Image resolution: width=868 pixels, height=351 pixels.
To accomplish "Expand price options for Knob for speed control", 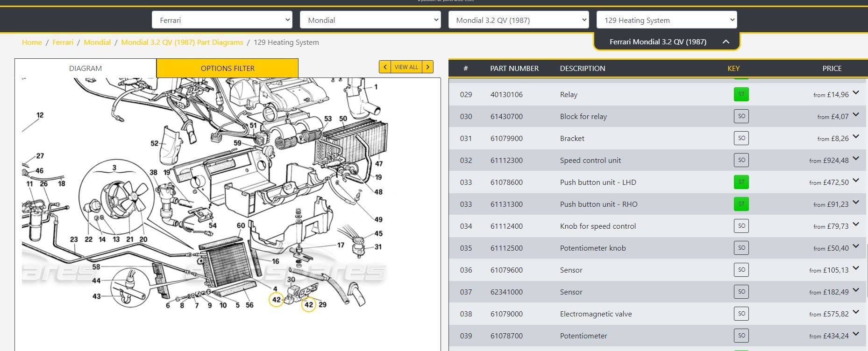I will [x=855, y=225].
